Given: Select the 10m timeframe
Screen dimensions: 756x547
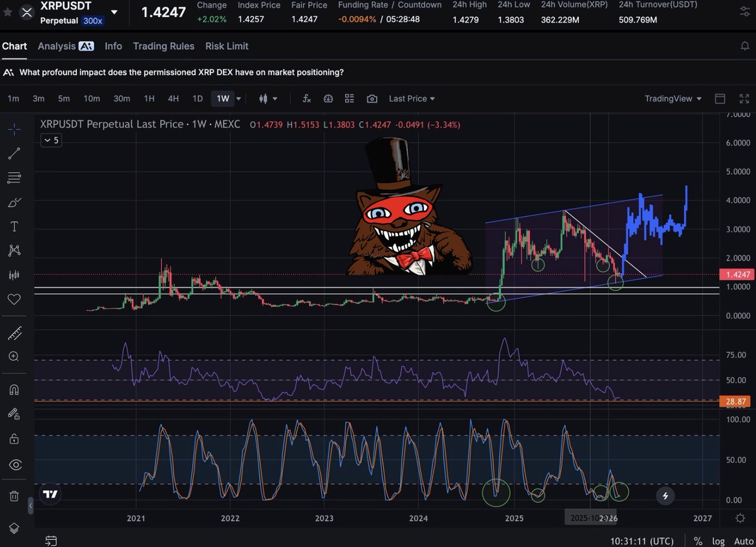Looking at the screenshot, I should 91,98.
